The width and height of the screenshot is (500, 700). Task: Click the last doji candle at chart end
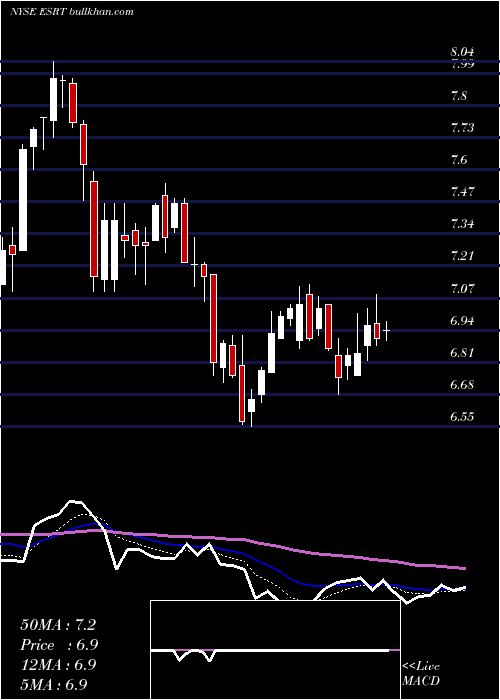coord(387,331)
